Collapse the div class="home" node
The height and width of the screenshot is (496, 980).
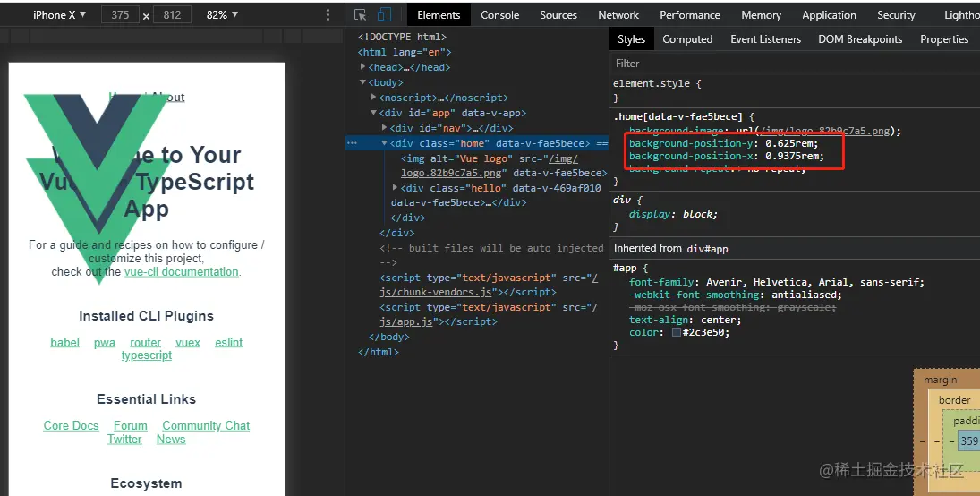pyautogui.click(x=384, y=143)
